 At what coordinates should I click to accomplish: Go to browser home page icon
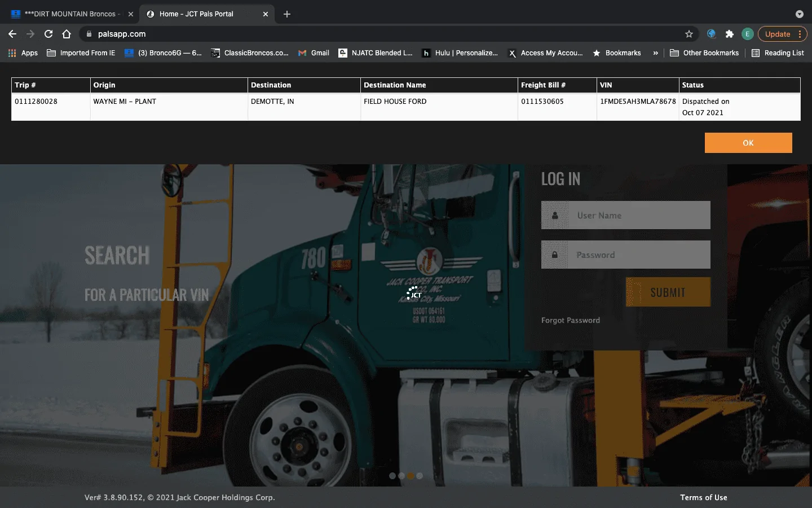67,34
